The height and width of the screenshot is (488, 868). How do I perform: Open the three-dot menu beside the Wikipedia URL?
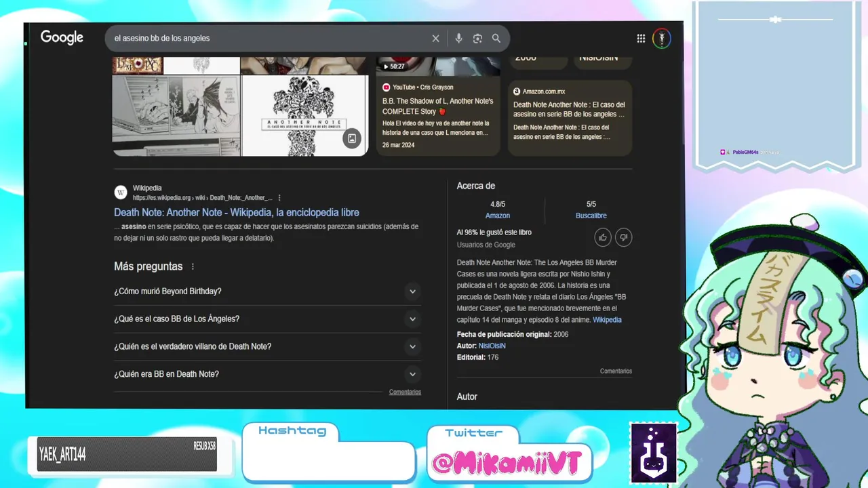(279, 198)
